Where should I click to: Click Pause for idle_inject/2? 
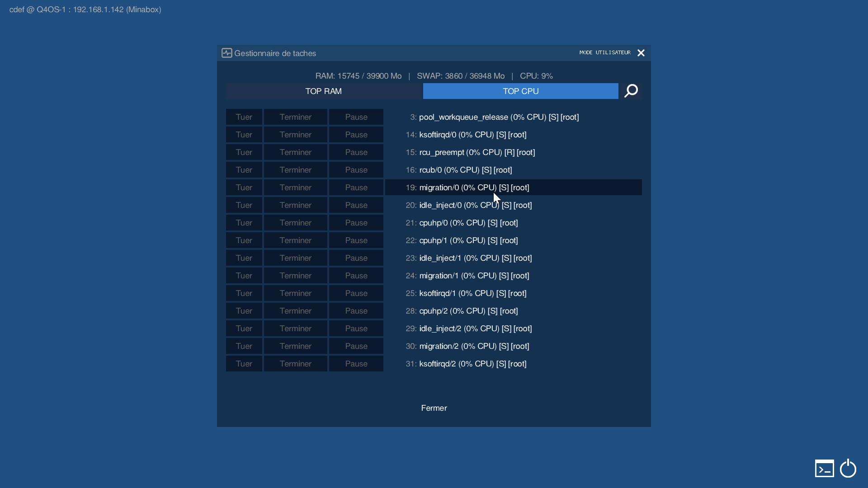point(356,328)
